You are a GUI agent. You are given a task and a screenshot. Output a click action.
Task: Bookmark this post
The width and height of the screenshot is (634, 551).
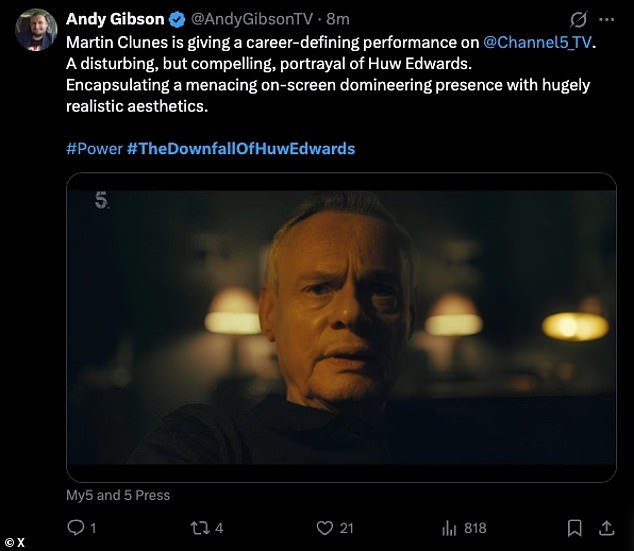574,527
